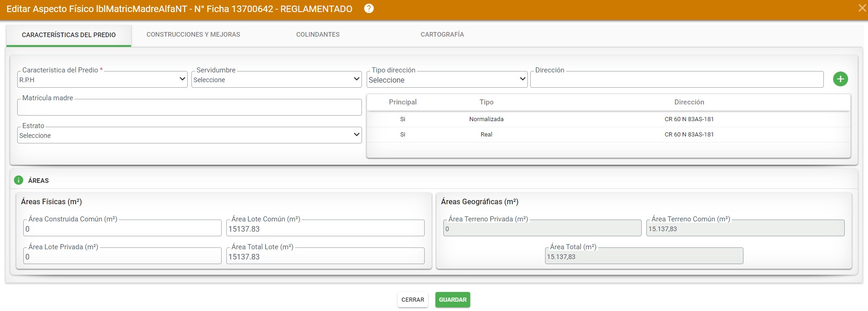Open the Servidumbre dropdown

coord(276,79)
